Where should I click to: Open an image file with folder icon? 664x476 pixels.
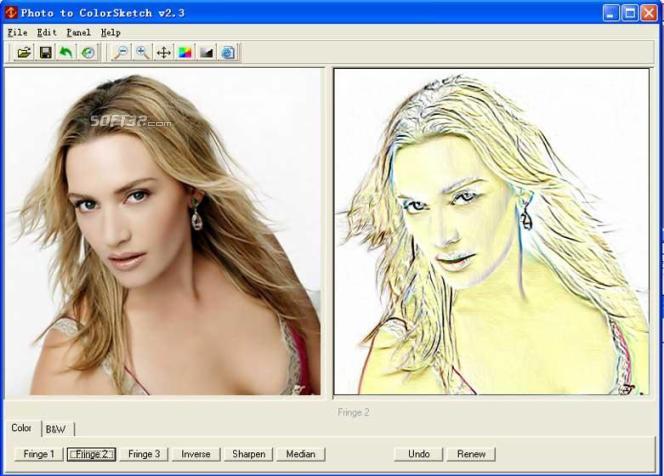tap(24, 53)
